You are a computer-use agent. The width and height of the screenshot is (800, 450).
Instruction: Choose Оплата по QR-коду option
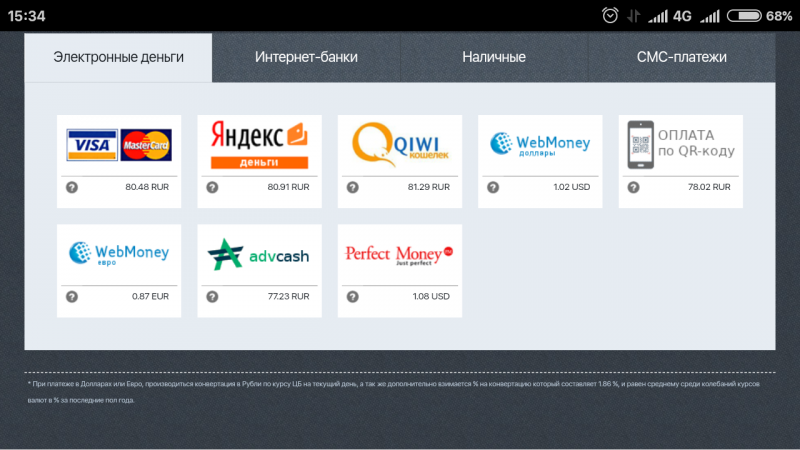pos(681,145)
